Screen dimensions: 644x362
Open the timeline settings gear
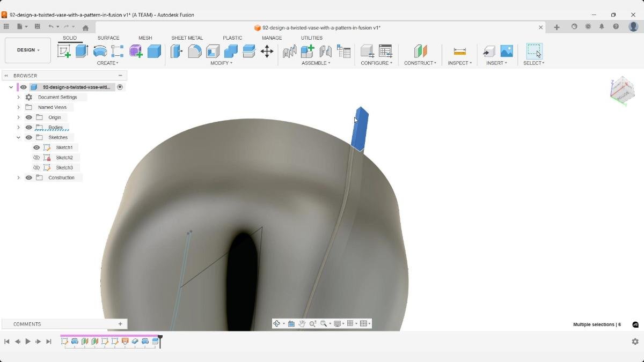click(x=635, y=342)
